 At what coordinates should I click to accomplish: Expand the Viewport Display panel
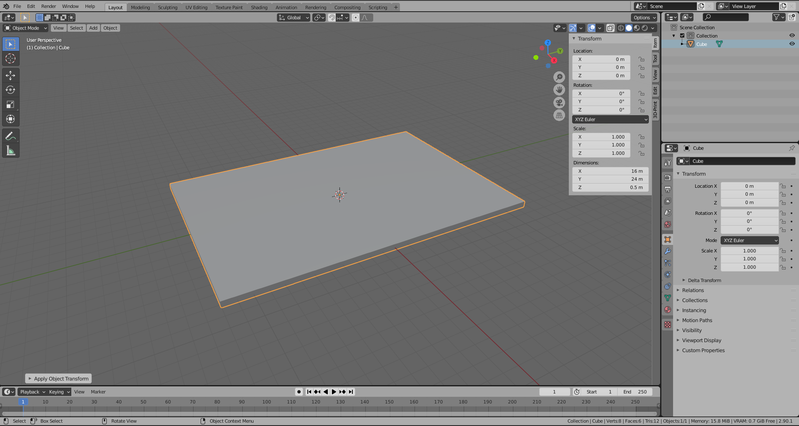point(701,340)
